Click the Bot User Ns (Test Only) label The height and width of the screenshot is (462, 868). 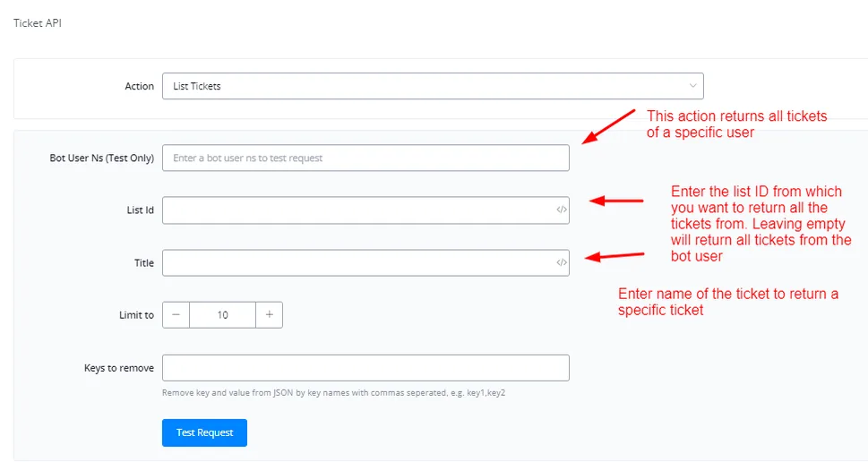102,158
